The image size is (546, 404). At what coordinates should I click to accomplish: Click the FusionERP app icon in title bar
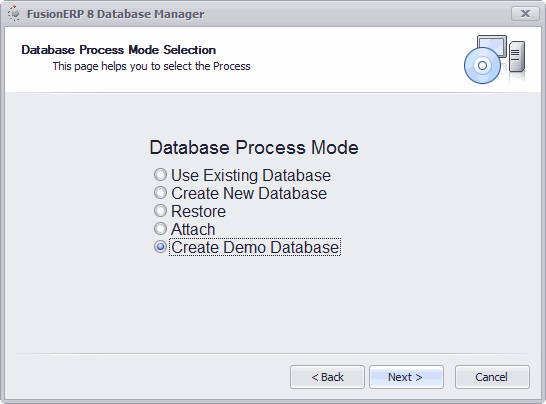click(x=14, y=14)
